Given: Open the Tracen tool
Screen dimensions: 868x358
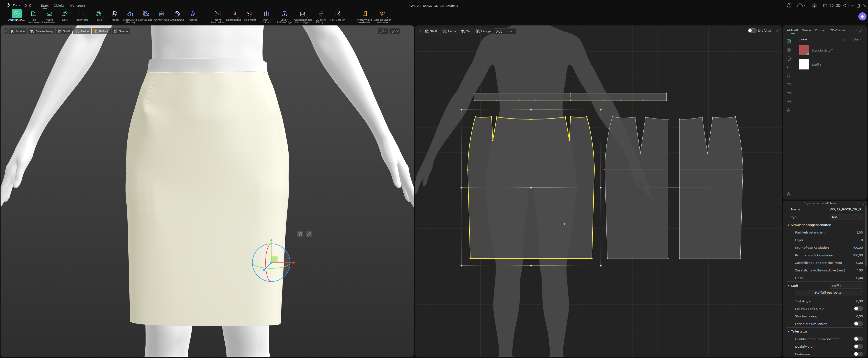Looking at the screenshot, I should pos(114,15).
